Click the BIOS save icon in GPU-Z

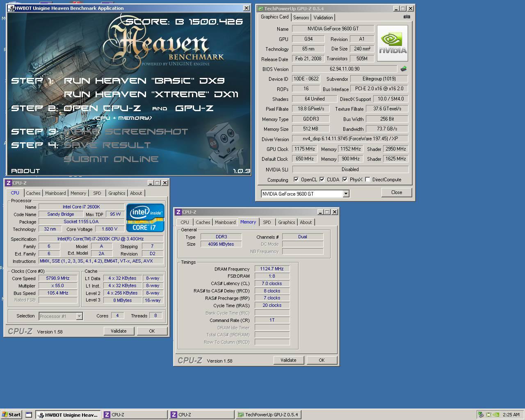(404, 69)
